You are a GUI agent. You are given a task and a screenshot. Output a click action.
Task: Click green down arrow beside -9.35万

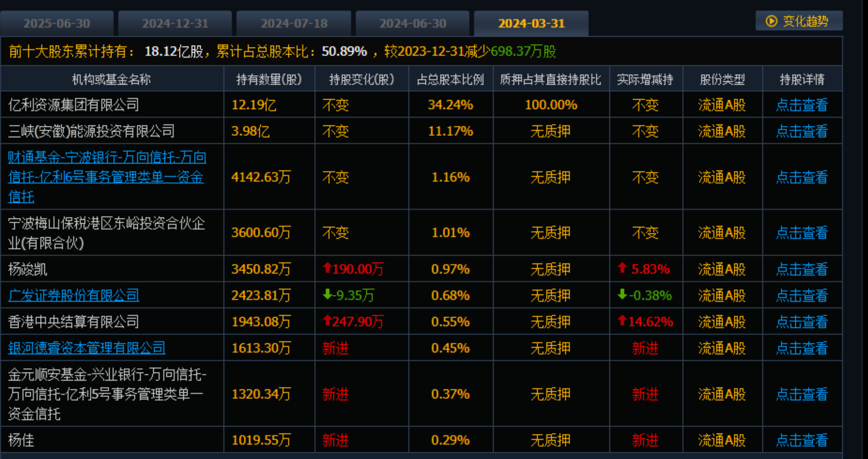pos(327,294)
